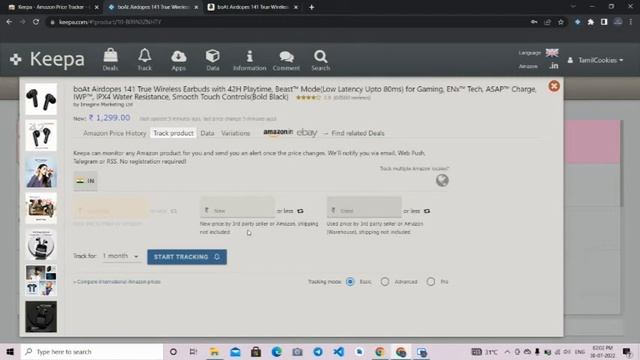Open the product on amazon.in logo
Viewport: 640px width, 360px height.
(278, 132)
